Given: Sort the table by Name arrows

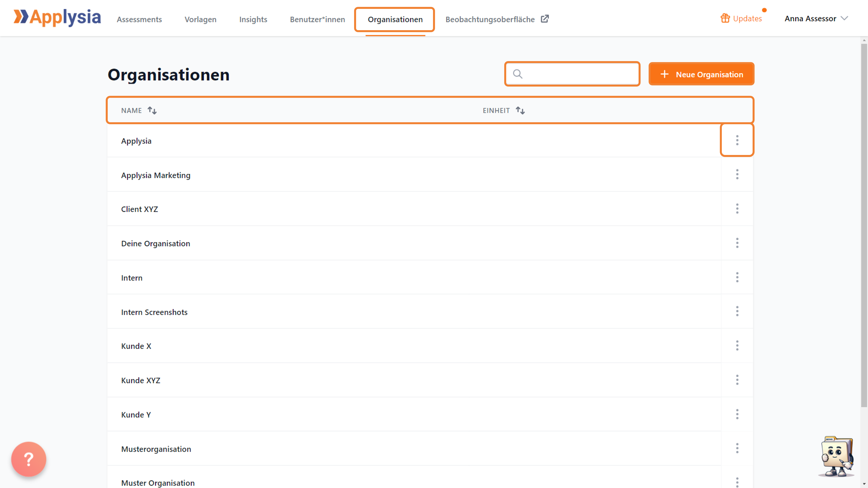Looking at the screenshot, I should tap(152, 110).
